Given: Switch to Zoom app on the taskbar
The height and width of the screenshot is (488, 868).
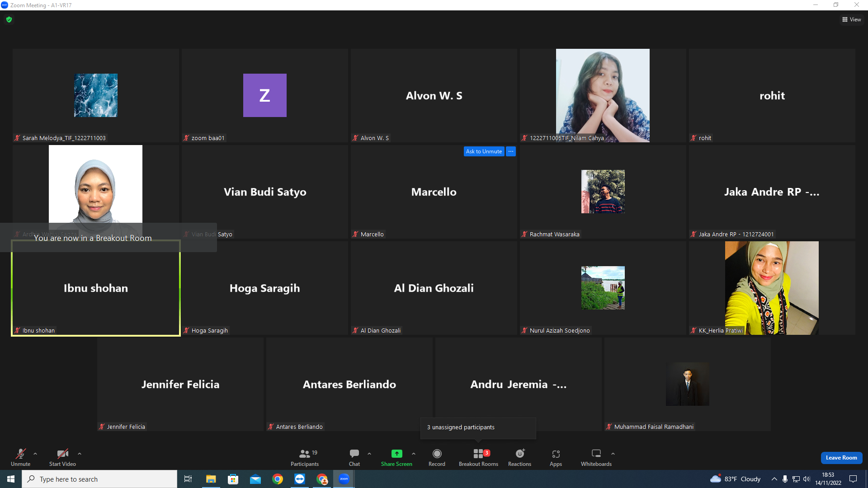Looking at the screenshot, I should 344,479.
